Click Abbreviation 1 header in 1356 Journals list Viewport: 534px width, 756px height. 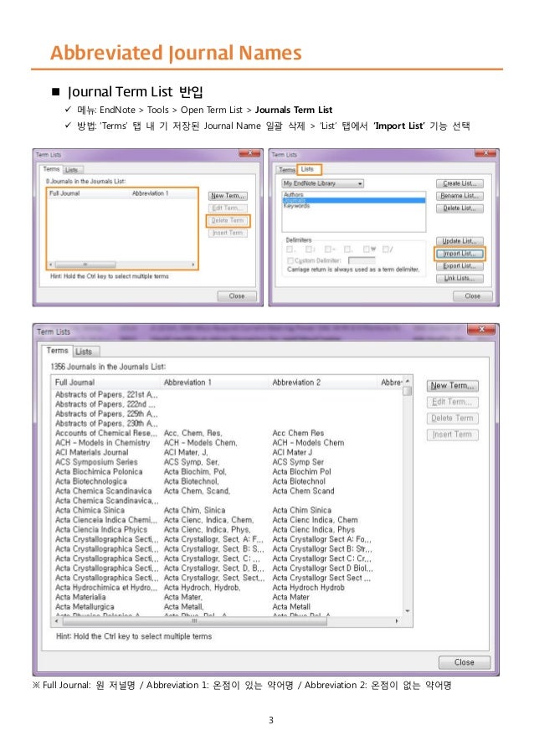[215, 383]
